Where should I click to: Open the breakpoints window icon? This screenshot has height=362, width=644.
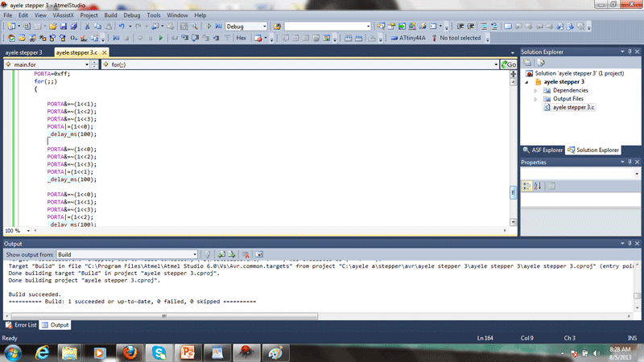[x=258, y=38]
